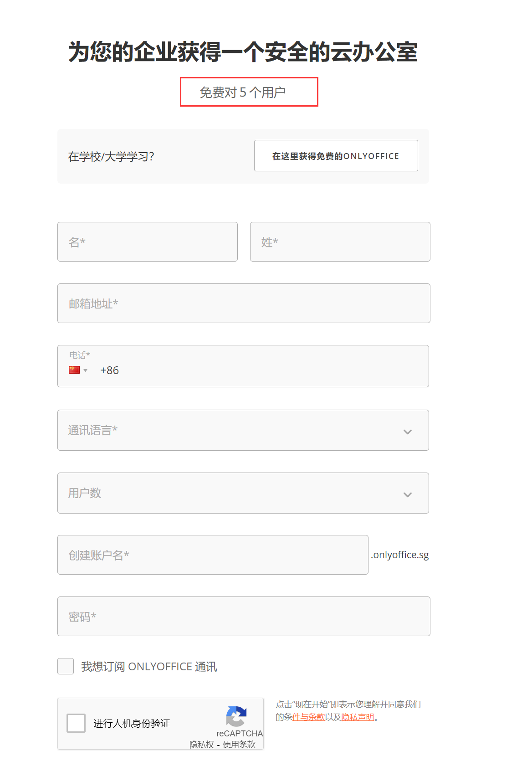Click the 在这里获得免费的ONLYOFFICE button

point(336,156)
